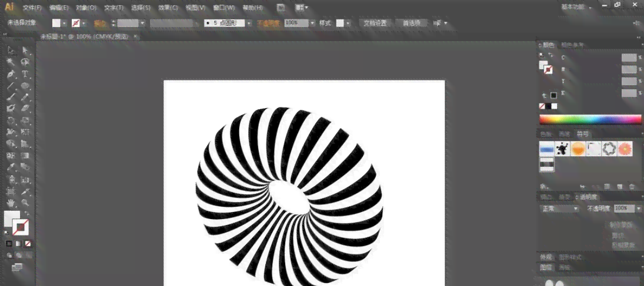644x286 pixels.
Task: Select the Selection tool (black arrow)
Action: point(11,51)
